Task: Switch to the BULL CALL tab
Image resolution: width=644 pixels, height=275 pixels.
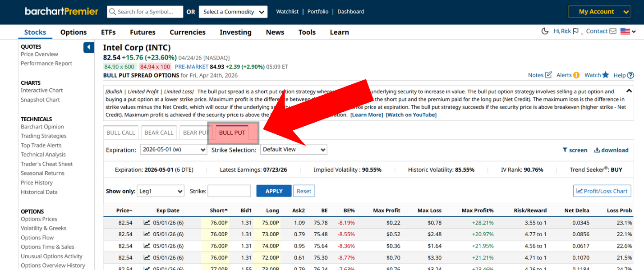Action: pos(120,133)
